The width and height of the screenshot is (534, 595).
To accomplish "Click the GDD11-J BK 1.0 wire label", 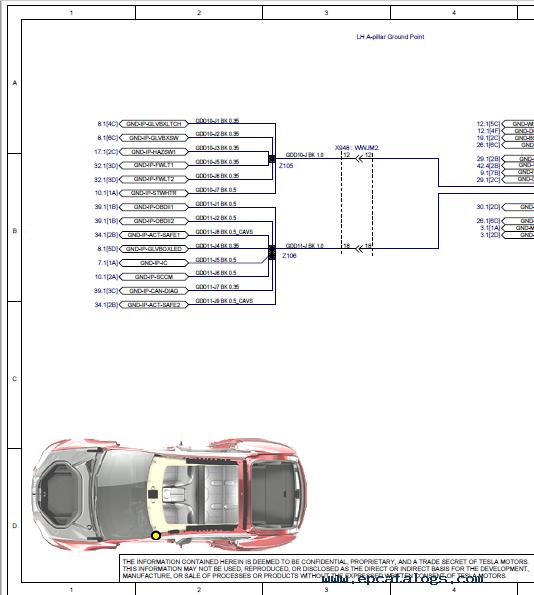I will (x=304, y=246).
